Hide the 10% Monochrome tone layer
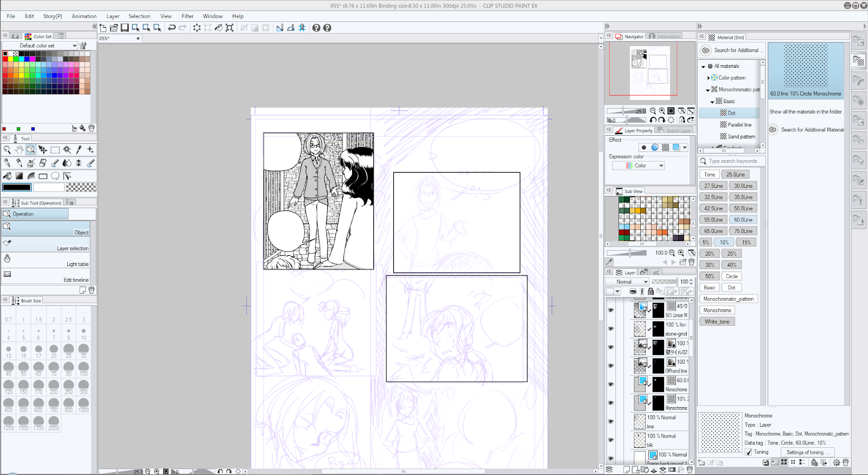This screenshot has height=475, width=868. click(611, 403)
